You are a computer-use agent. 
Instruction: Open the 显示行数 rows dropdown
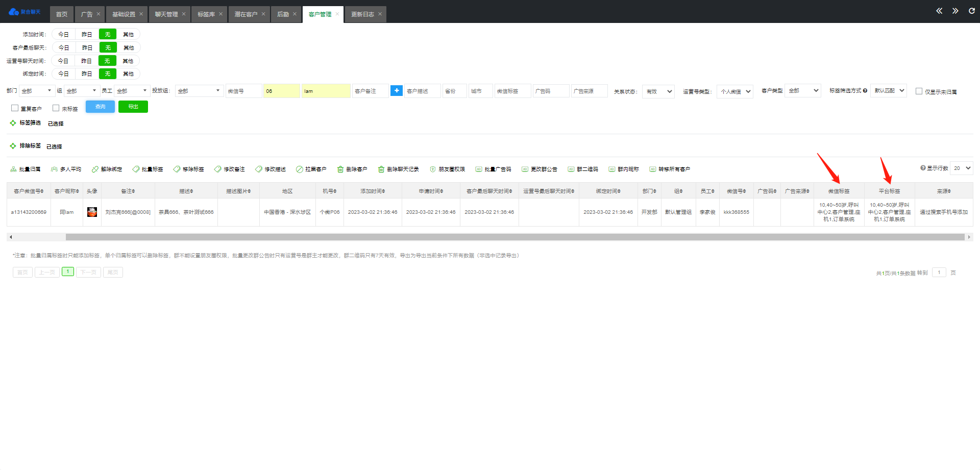962,168
